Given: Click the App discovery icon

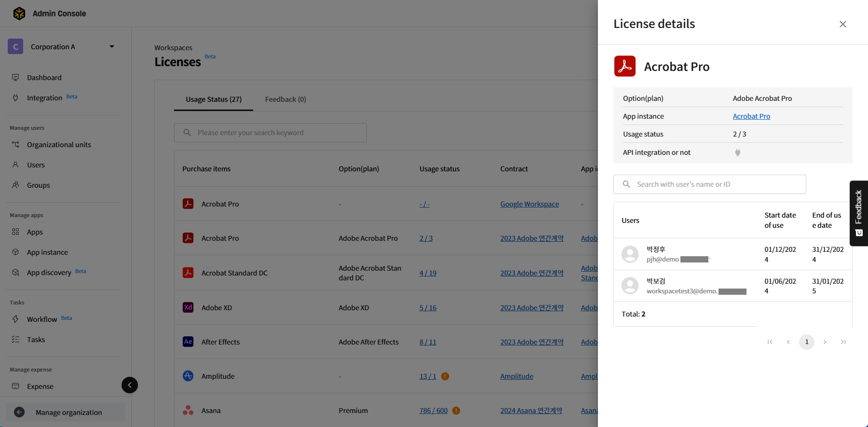Looking at the screenshot, I should pyautogui.click(x=15, y=272).
